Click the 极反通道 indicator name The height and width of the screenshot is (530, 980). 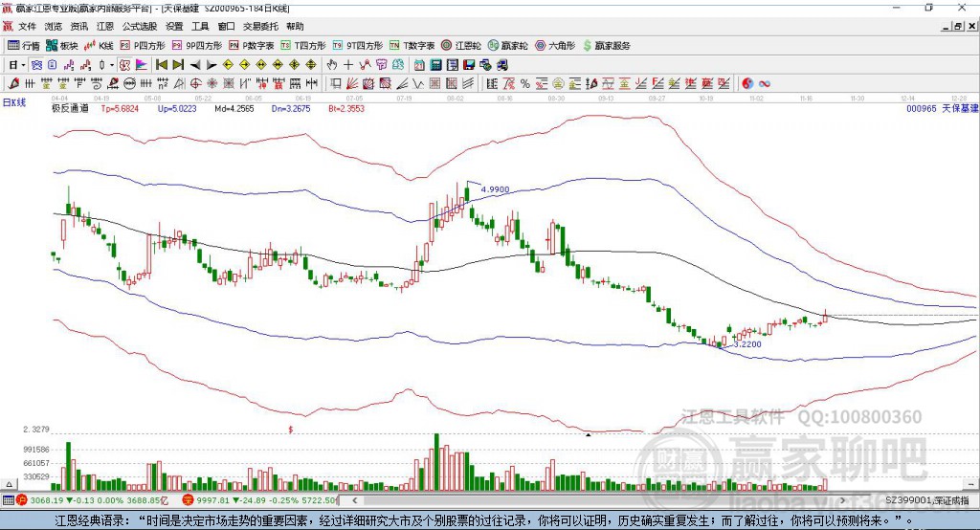point(70,109)
